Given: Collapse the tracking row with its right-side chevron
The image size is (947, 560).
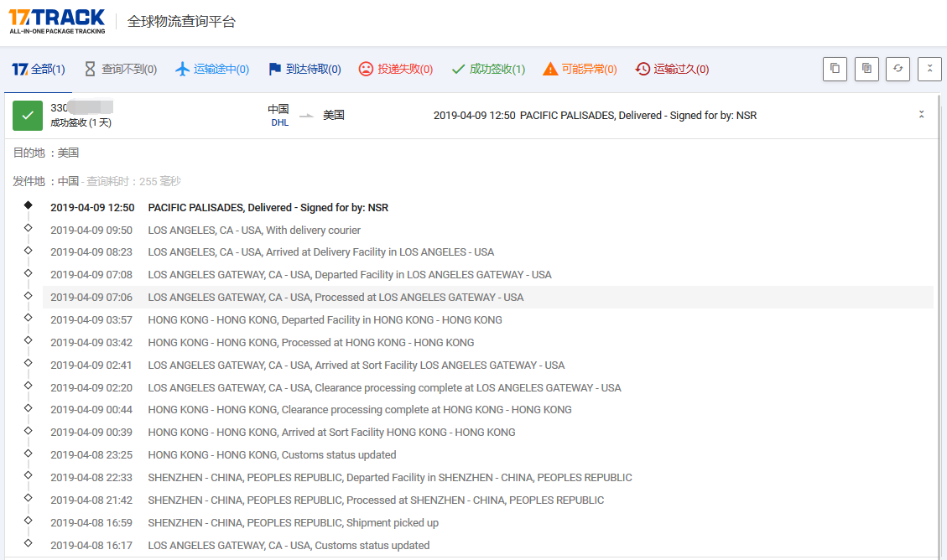Looking at the screenshot, I should coord(921,115).
